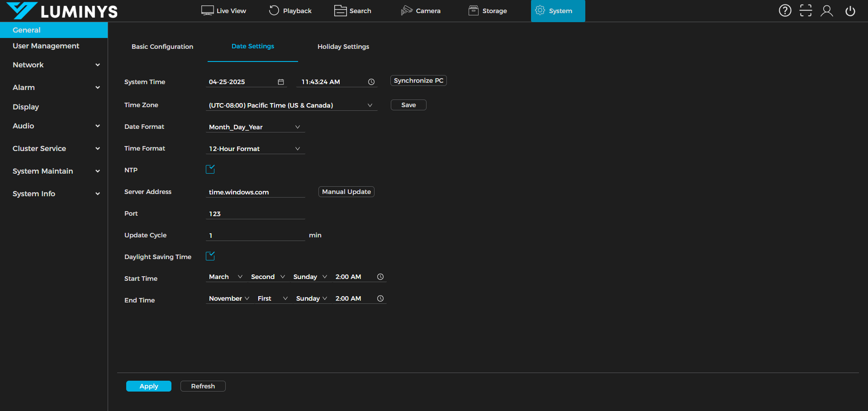This screenshot has height=411, width=868.
Task: Click clock icon beside System Time
Action: (371, 82)
